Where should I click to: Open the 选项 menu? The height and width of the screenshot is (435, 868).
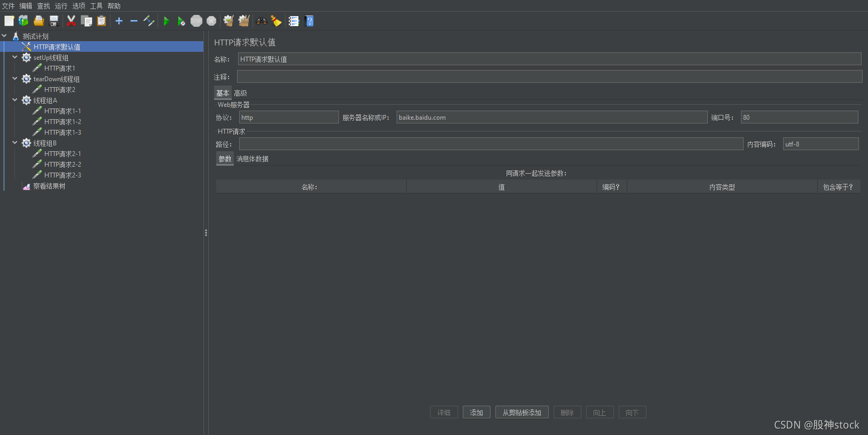click(x=79, y=6)
